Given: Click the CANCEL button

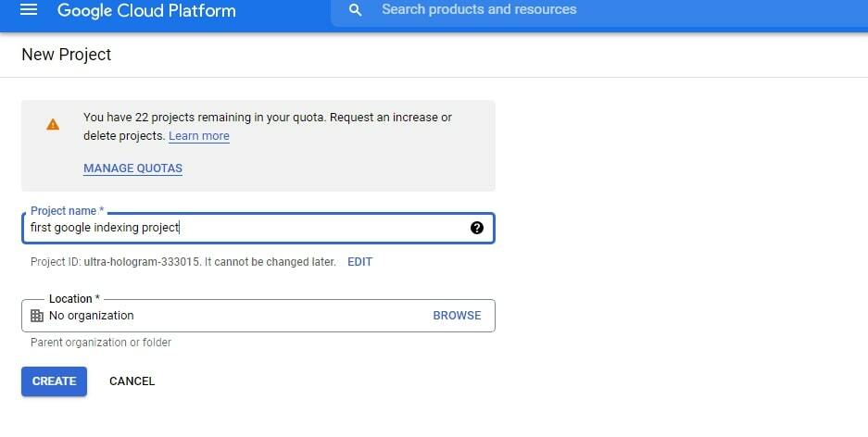Looking at the screenshot, I should tap(132, 381).
